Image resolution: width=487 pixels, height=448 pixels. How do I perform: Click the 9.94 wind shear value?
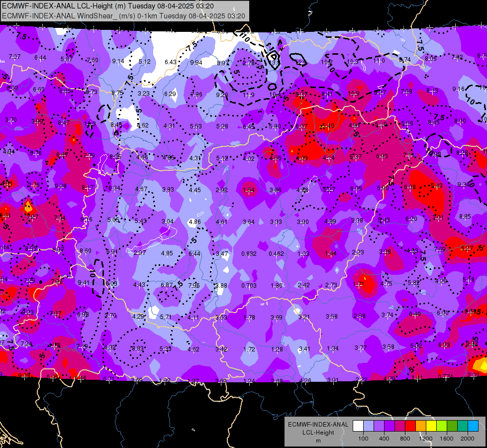click(x=196, y=63)
